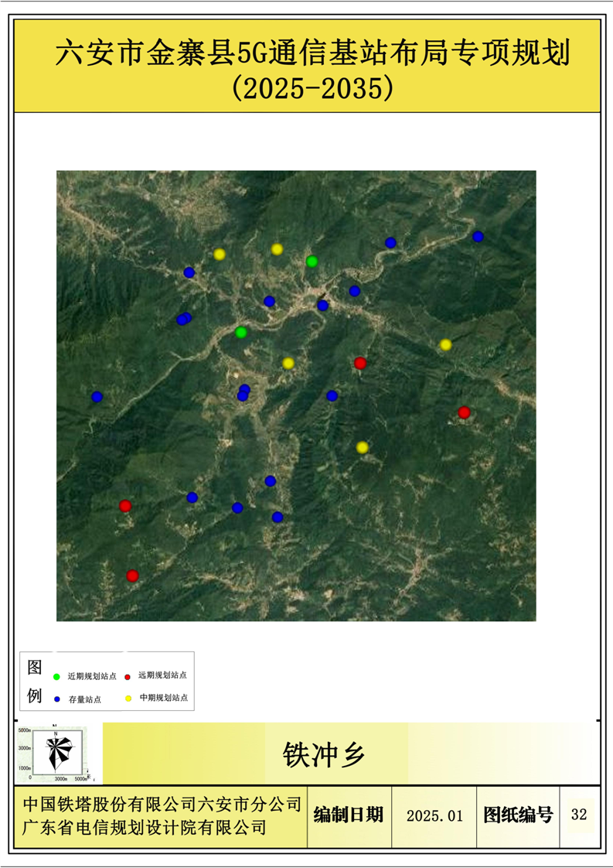
Task: Click the legend label 中期规划站点
Action: [x=164, y=698]
